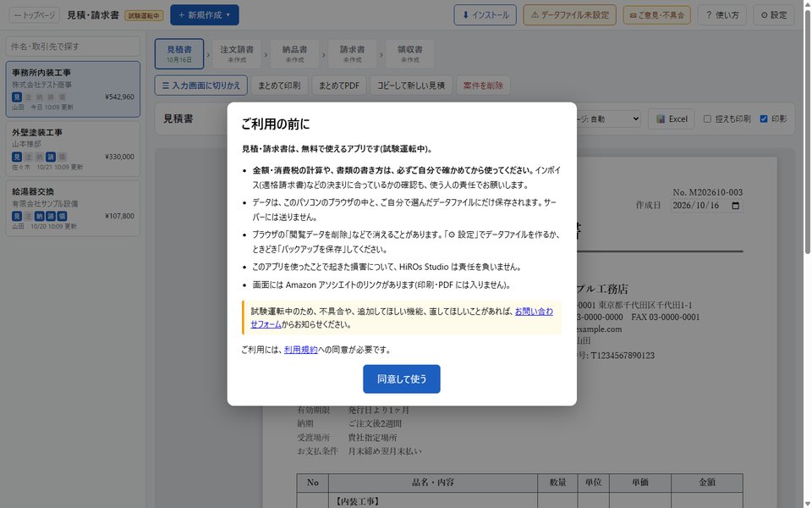Click the 請 badge on 外壁塗装工事 card
The width and height of the screenshot is (812, 508).
click(x=51, y=157)
